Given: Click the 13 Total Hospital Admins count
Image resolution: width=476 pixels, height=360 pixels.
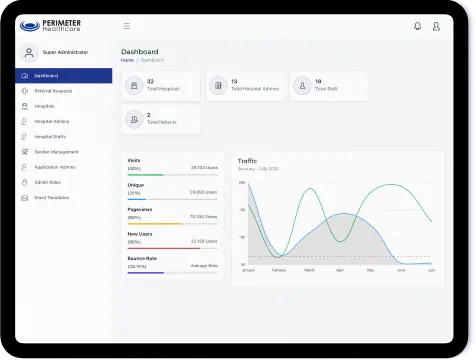Looking at the screenshot, I should [x=234, y=81].
